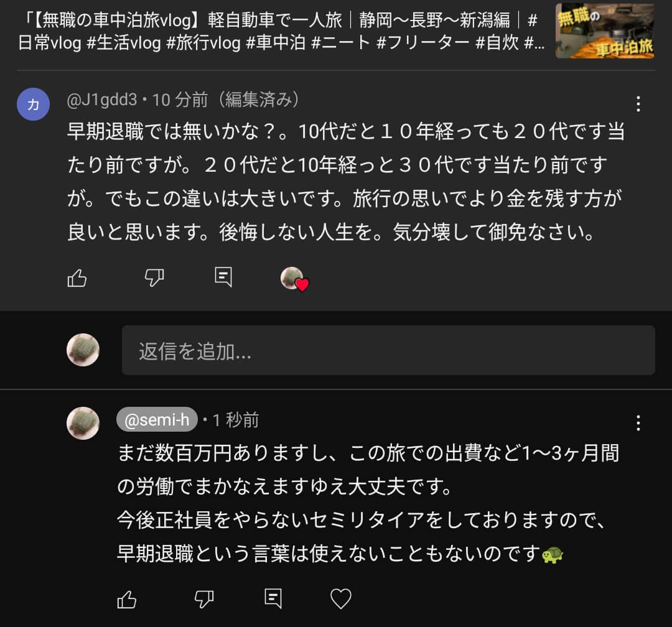Remove creator heart on @J1gdd3 comment
This screenshot has height=627, width=672.
(295, 279)
